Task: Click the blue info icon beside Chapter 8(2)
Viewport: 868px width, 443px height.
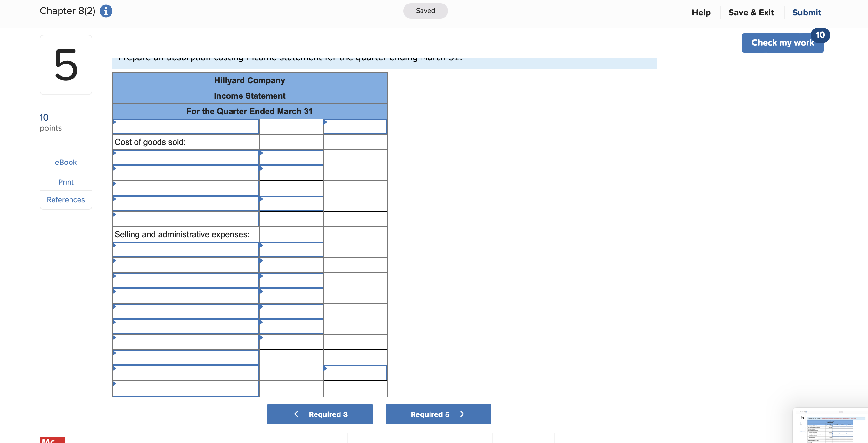Action: tap(106, 11)
